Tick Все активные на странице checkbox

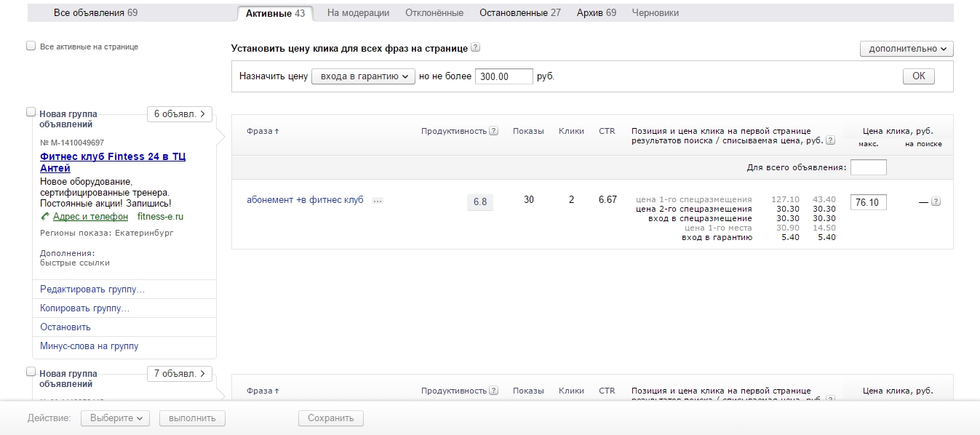[x=31, y=46]
